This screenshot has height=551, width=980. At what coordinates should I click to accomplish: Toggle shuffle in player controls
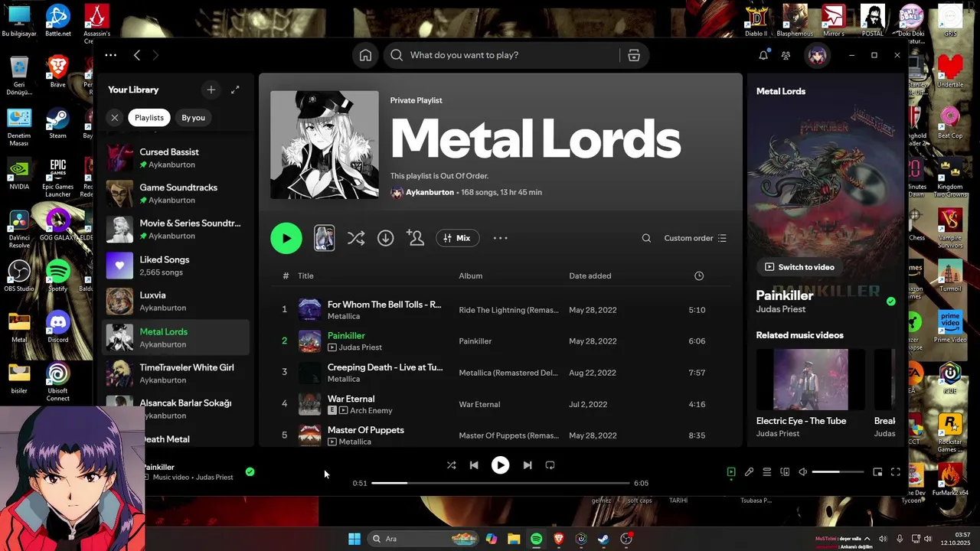click(x=451, y=465)
